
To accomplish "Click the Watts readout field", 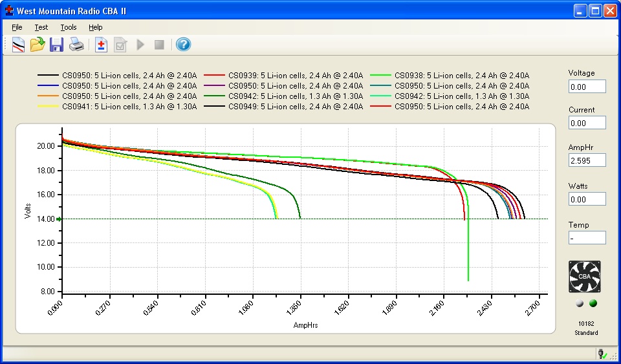I will (587, 199).
